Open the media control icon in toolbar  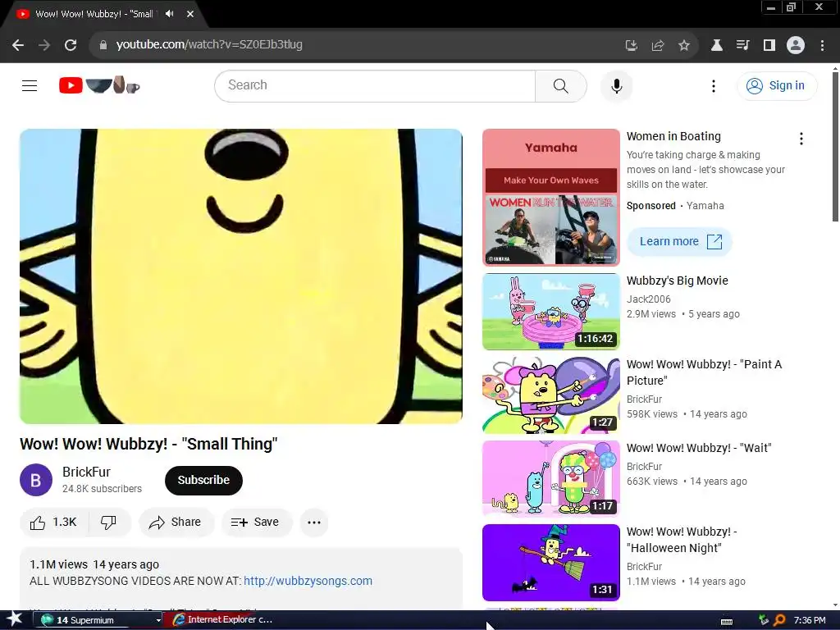point(742,46)
